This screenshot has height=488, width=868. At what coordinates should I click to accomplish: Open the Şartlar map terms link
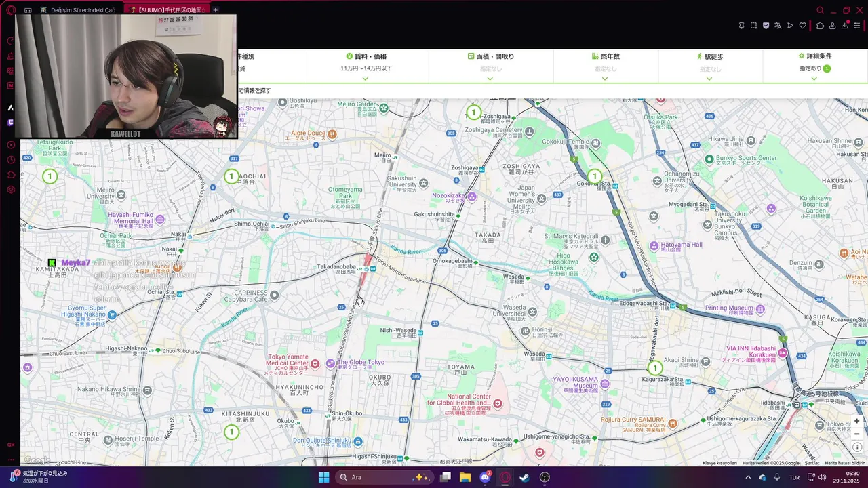coord(812,463)
